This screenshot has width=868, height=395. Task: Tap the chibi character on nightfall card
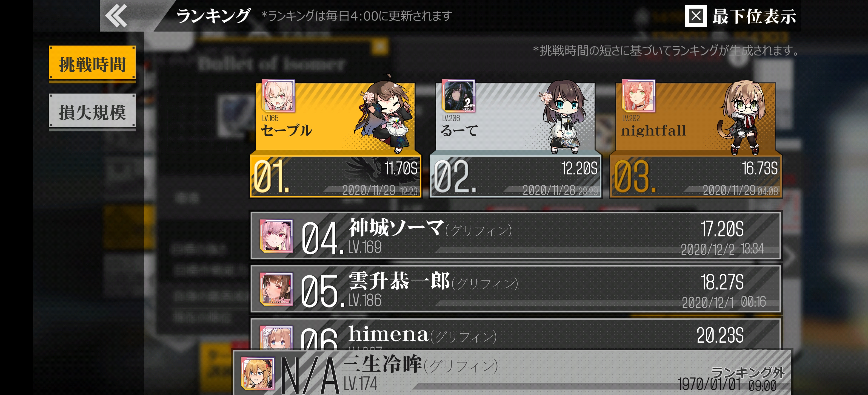(741, 117)
